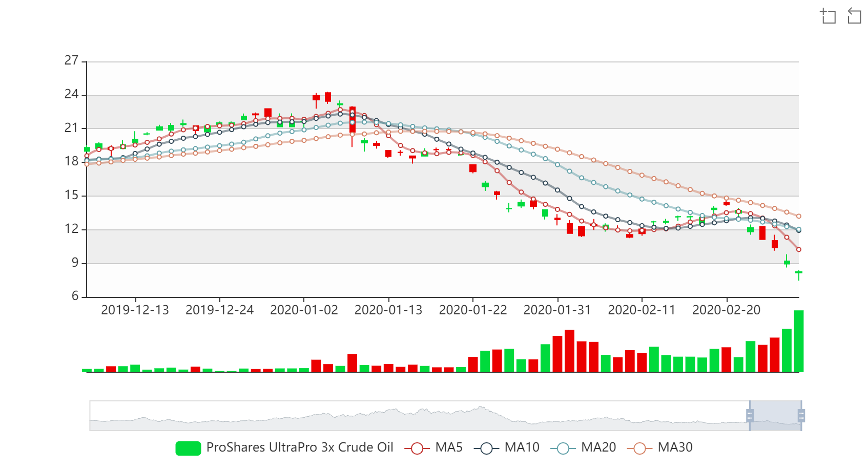This screenshot has width=868, height=471.
Task: Toggle ProShares UltraPro 3x Crude Oil legend
Action: [x=284, y=447]
